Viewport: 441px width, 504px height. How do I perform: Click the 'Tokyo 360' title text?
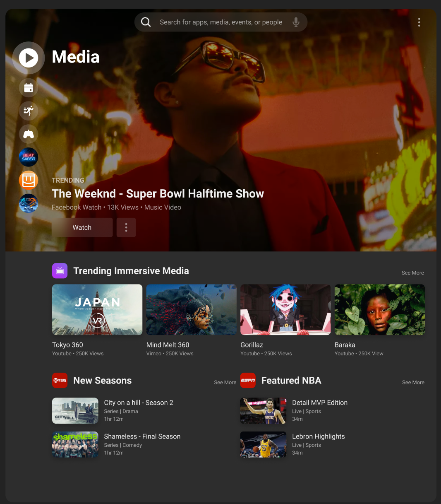point(67,345)
